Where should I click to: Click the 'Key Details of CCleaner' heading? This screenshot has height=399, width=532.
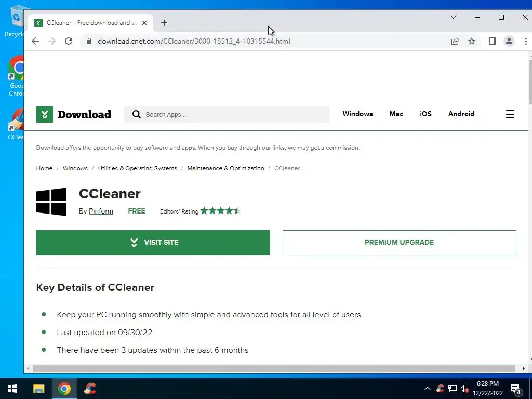[x=95, y=287]
